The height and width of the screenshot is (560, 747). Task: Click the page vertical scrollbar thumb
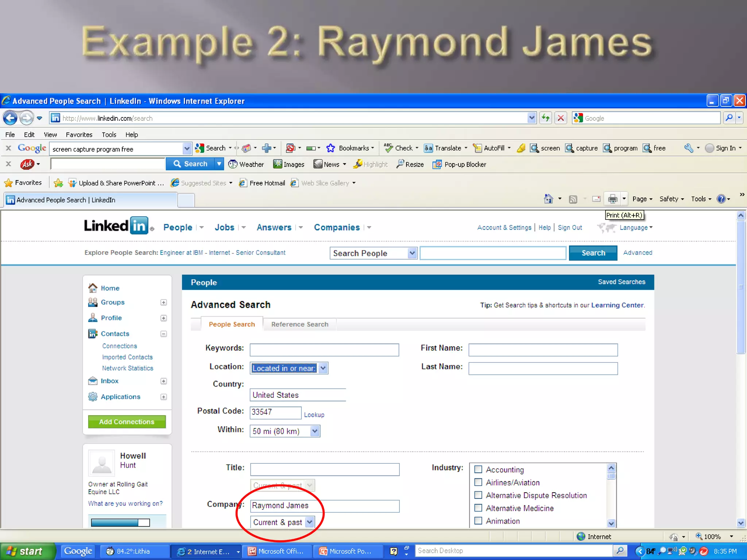741,287
